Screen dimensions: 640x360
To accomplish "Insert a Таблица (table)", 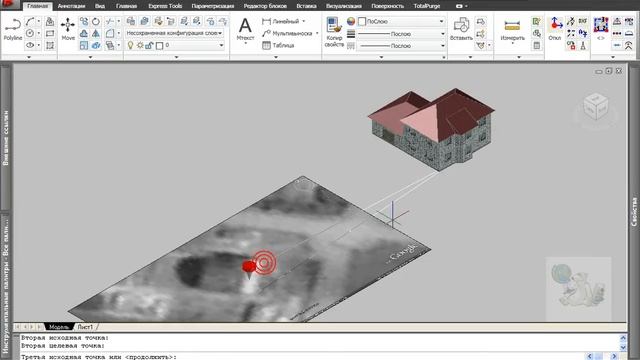I will point(278,45).
